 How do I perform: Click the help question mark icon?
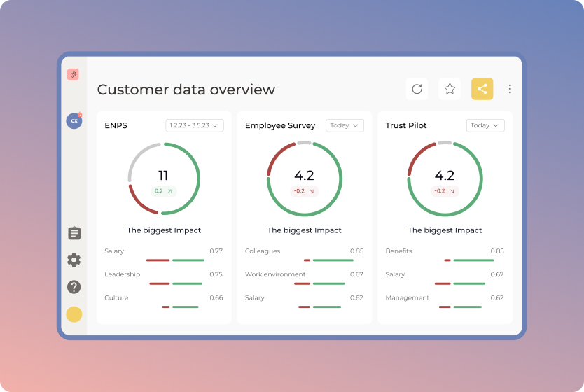(x=74, y=287)
